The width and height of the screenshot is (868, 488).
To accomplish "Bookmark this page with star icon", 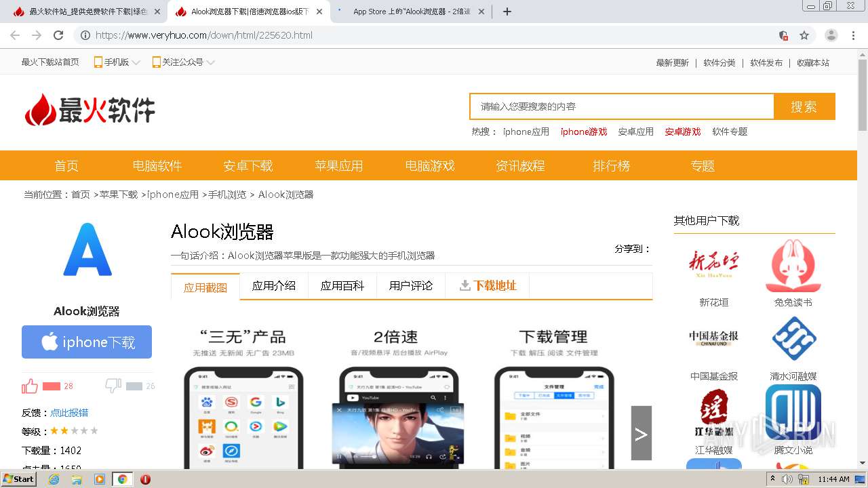I will pos(804,35).
